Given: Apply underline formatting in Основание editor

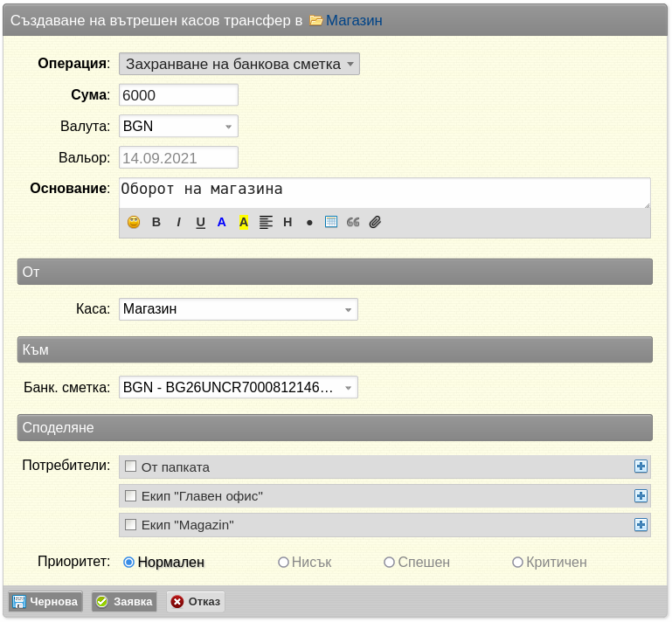Looking at the screenshot, I should (200, 222).
